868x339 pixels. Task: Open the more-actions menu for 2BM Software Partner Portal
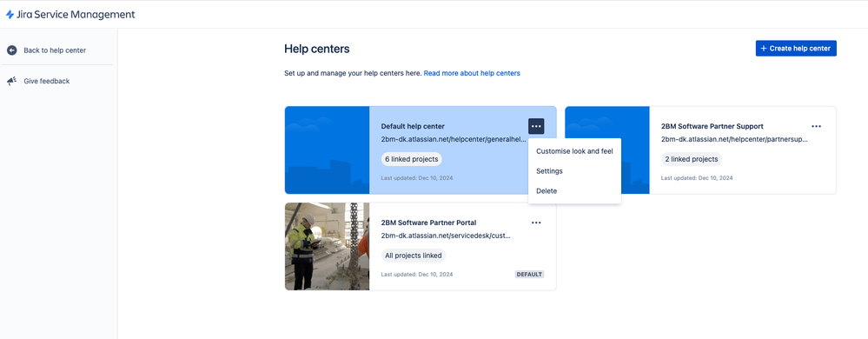tap(536, 223)
